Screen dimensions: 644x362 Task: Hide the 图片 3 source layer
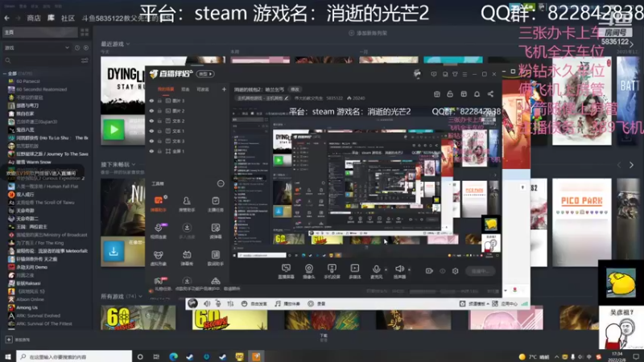tap(151, 101)
